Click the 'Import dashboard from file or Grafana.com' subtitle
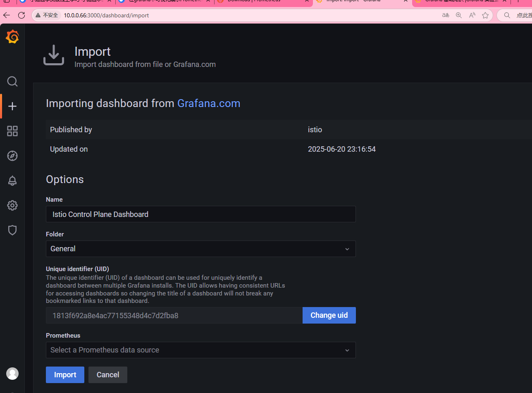The image size is (532, 393). [145, 64]
